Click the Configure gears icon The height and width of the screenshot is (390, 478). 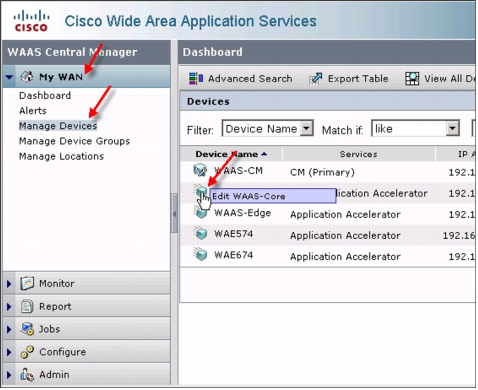(x=27, y=352)
